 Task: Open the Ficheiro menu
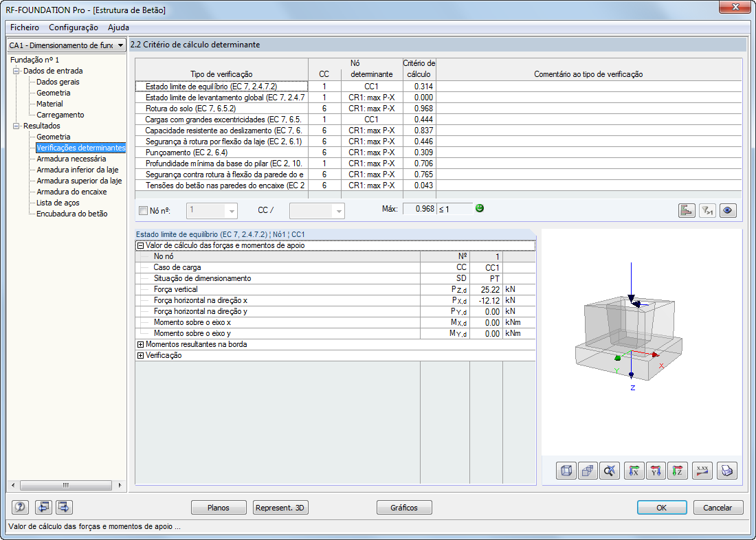point(25,27)
